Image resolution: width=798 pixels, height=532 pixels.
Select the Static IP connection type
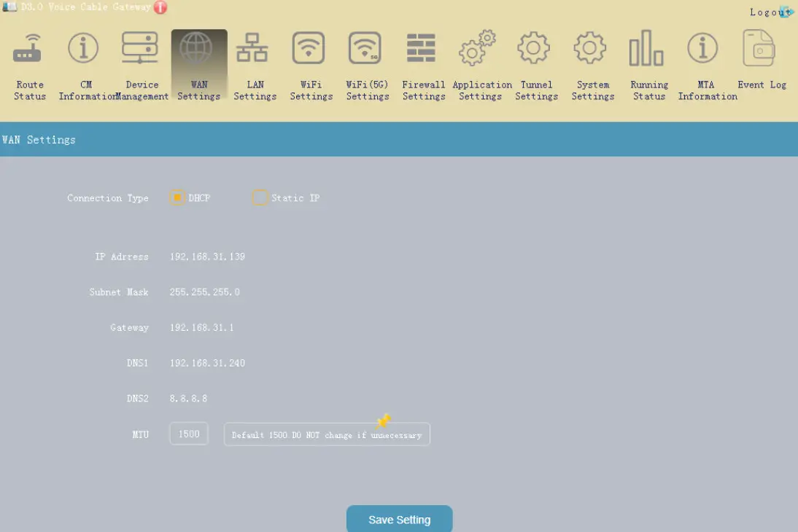tap(260, 197)
